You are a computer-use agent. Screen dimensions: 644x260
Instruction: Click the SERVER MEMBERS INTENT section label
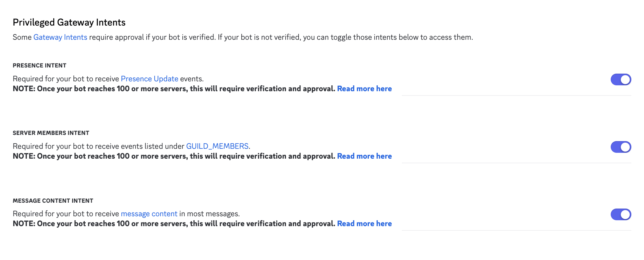click(x=51, y=133)
